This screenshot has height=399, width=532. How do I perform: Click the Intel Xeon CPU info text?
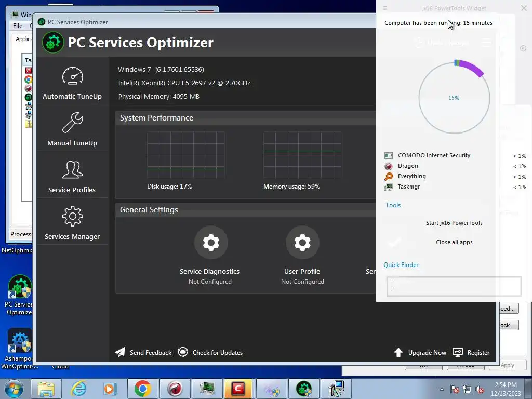click(x=184, y=83)
